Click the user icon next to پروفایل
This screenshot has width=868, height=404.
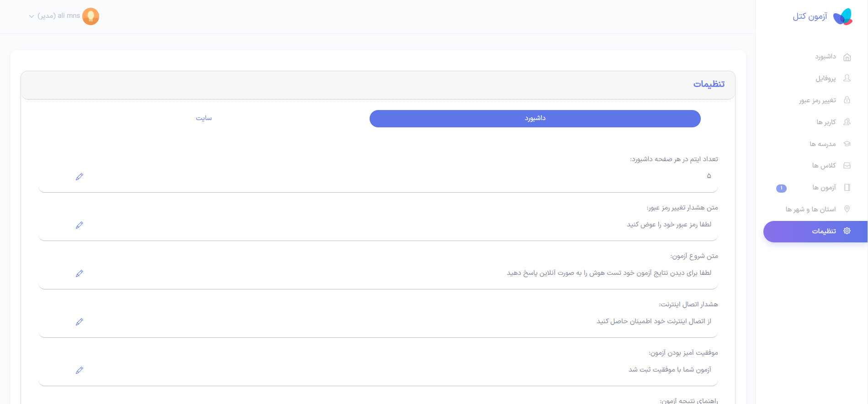[847, 78]
